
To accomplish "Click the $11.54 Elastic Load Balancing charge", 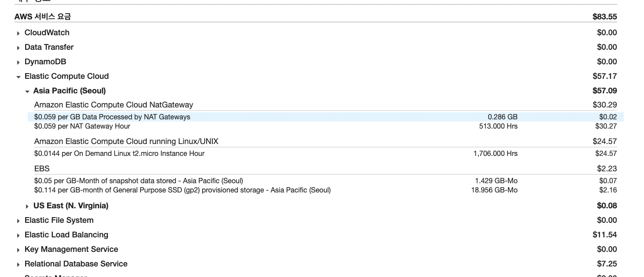I will click(605, 235).
